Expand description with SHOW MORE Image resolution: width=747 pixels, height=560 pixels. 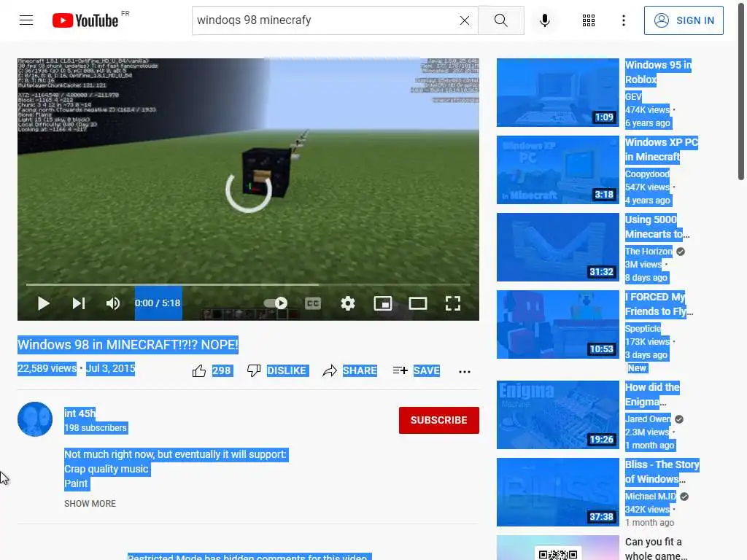(90, 504)
